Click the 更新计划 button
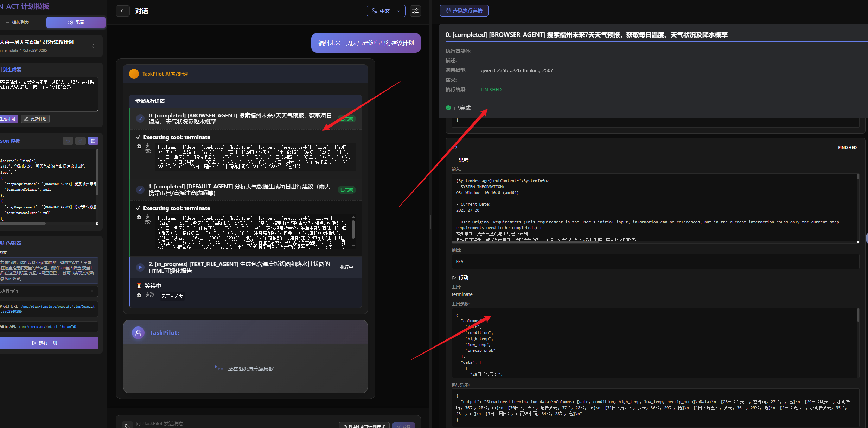 pos(35,119)
